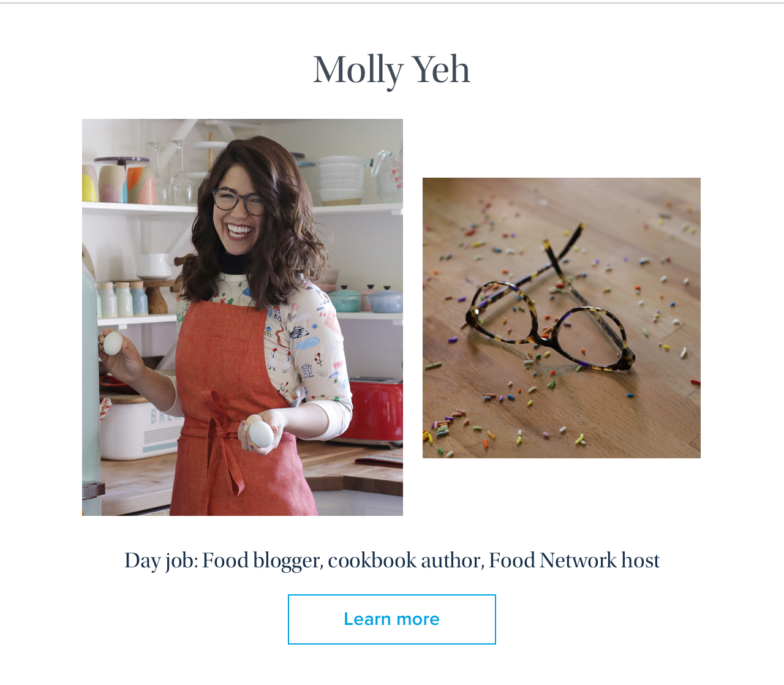
Task: Open the photo of Molly in her kitchen
Action: coord(243,317)
